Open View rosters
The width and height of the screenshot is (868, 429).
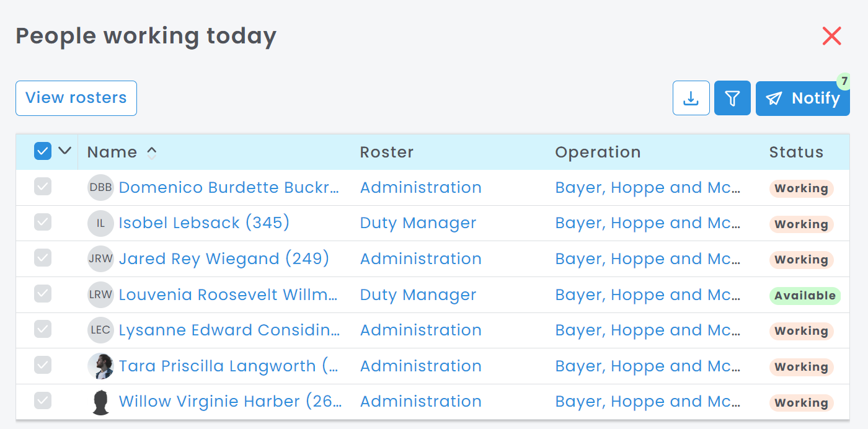pyautogui.click(x=76, y=98)
